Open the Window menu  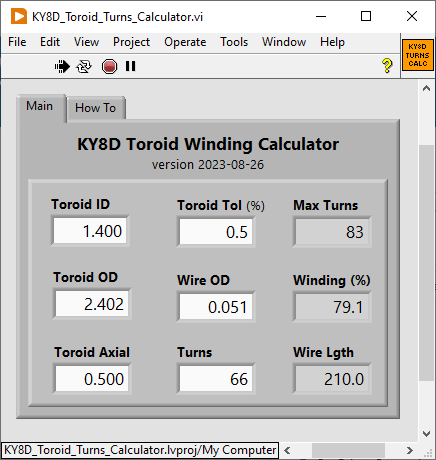point(284,42)
